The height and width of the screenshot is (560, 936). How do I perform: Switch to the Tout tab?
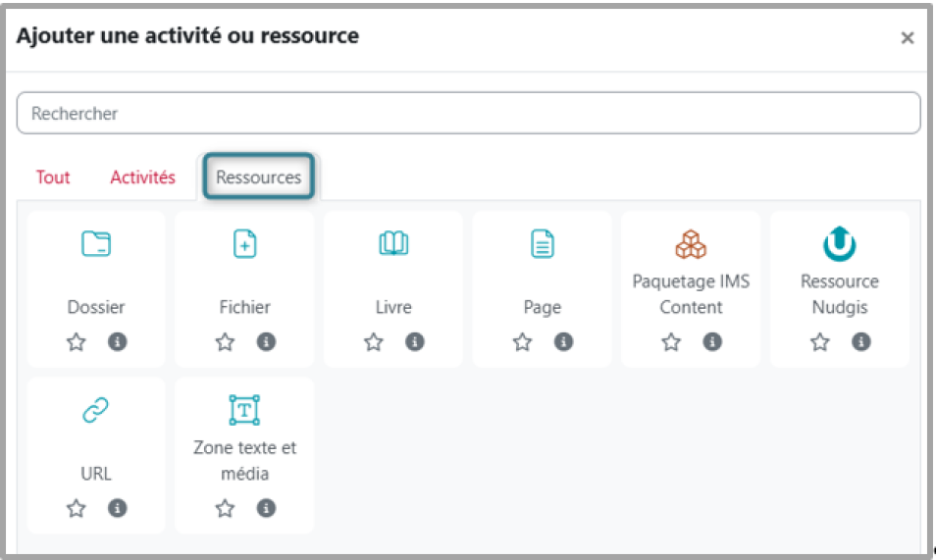[x=53, y=178]
